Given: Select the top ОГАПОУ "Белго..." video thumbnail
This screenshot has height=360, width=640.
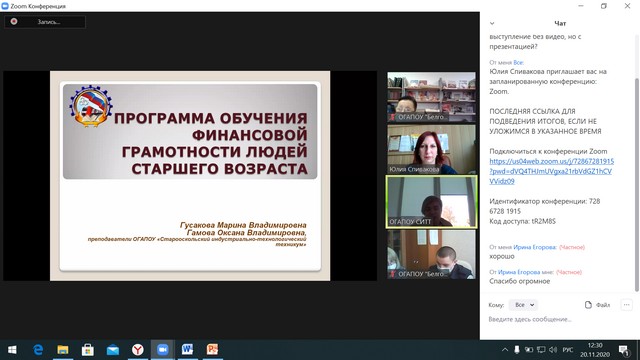Looking at the screenshot, I should coord(431,97).
